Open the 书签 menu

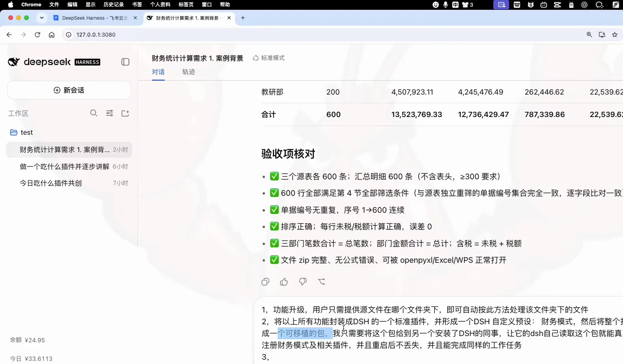(x=137, y=5)
